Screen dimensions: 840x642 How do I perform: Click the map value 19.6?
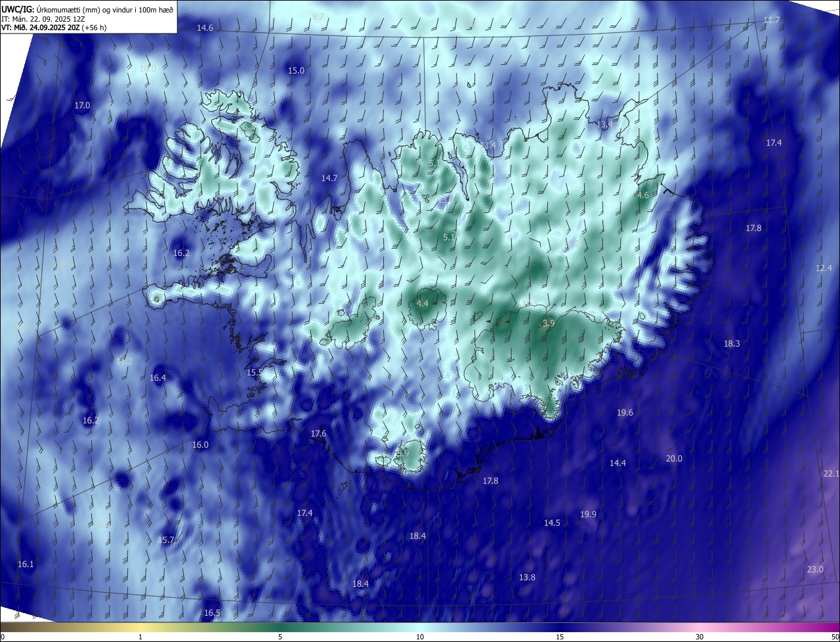(625, 413)
